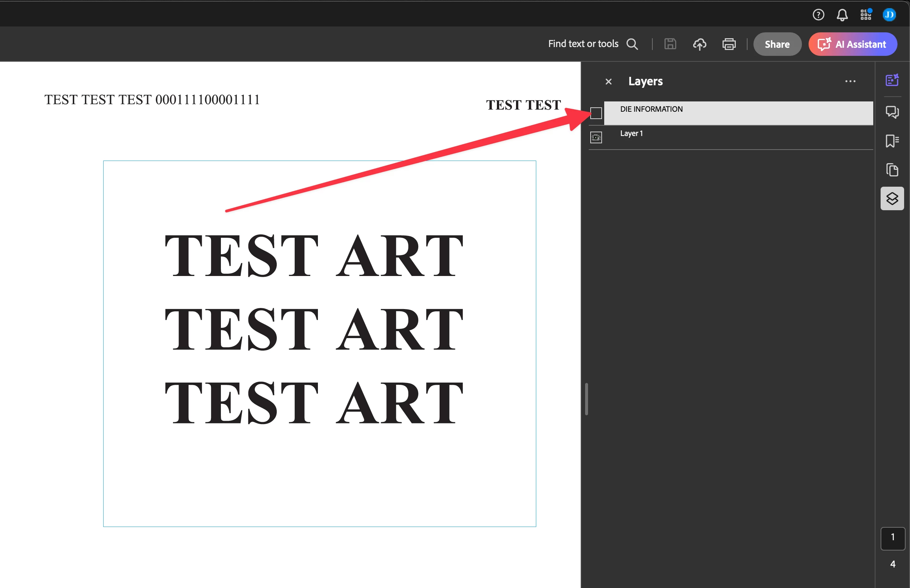The height and width of the screenshot is (588, 910).
Task: Hide Layer 1 via eye icon
Action: pos(596,137)
